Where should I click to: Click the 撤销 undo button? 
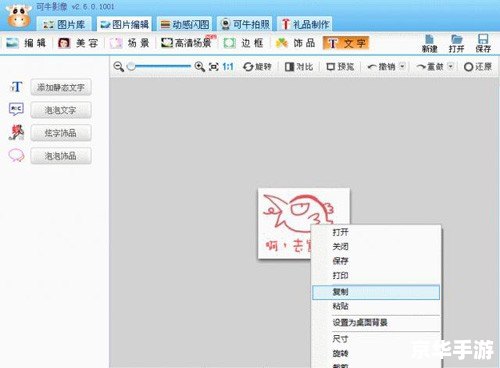click(381, 67)
